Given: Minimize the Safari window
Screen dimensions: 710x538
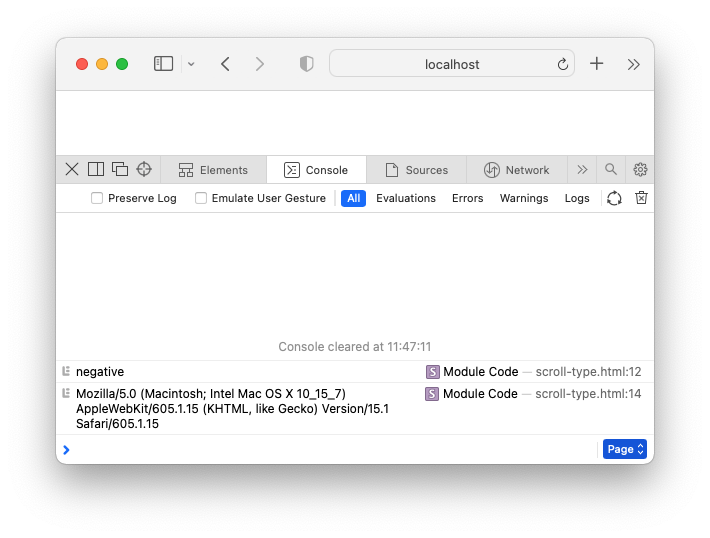Looking at the screenshot, I should pos(102,64).
